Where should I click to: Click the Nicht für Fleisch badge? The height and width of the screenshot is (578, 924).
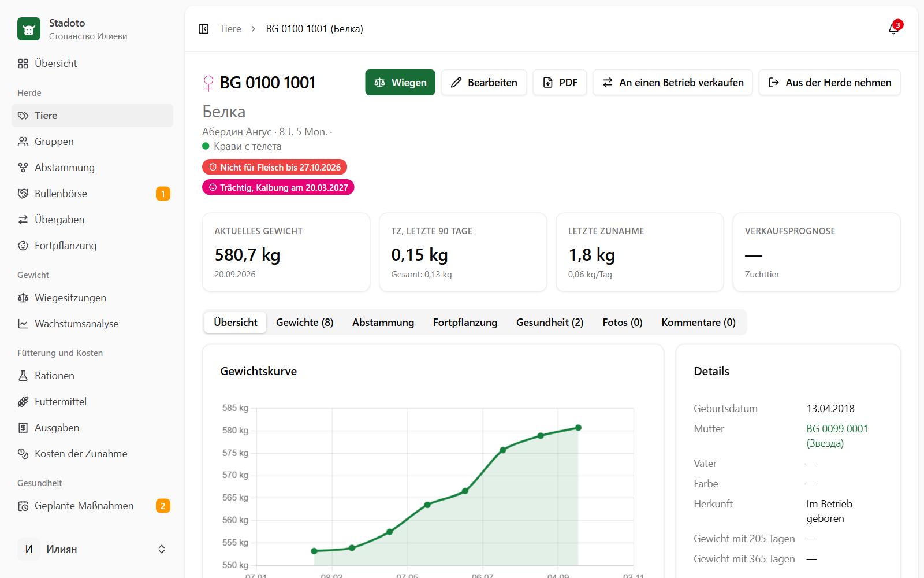coord(274,167)
